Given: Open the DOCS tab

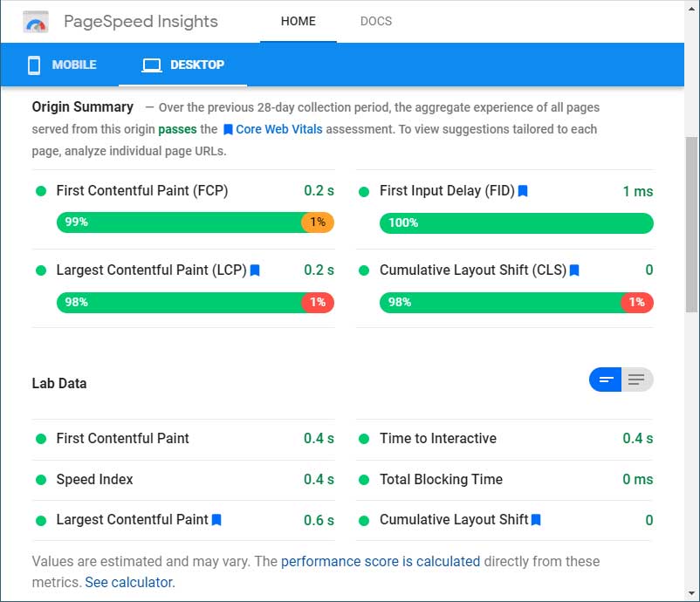Looking at the screenshot, I should [376, 22].
